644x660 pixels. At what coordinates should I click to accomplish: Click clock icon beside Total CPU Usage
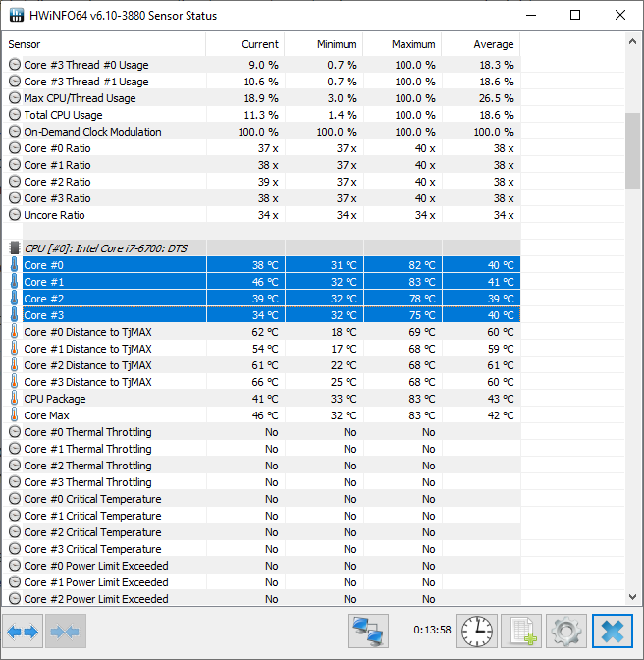15,115
